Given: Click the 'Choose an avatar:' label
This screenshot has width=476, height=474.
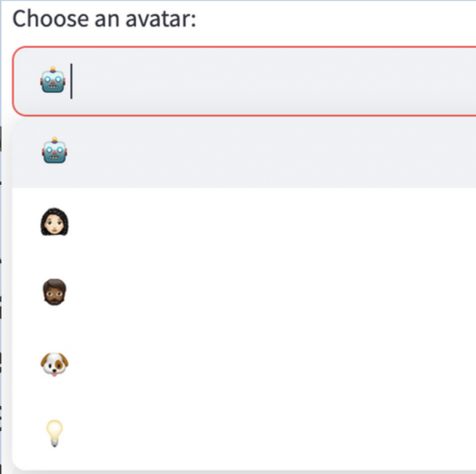Looking at the screenshot, I should tap(104, 19).
